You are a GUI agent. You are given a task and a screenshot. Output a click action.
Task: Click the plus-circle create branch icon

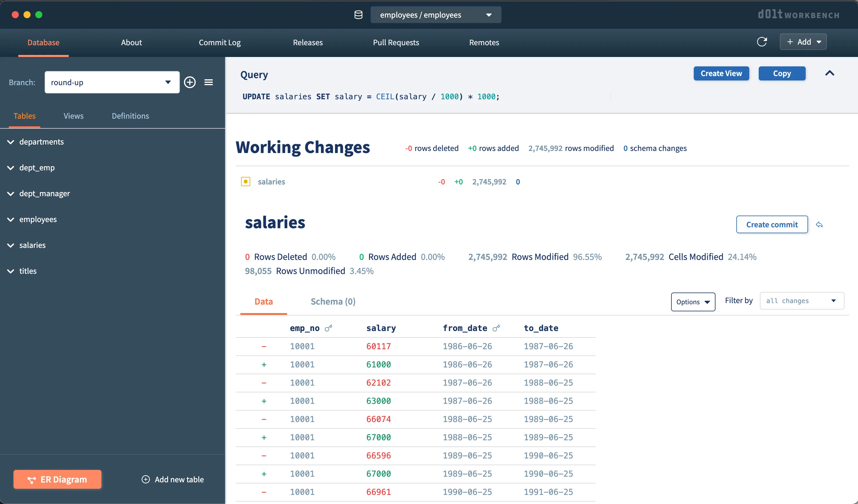(x=190, y=82)
